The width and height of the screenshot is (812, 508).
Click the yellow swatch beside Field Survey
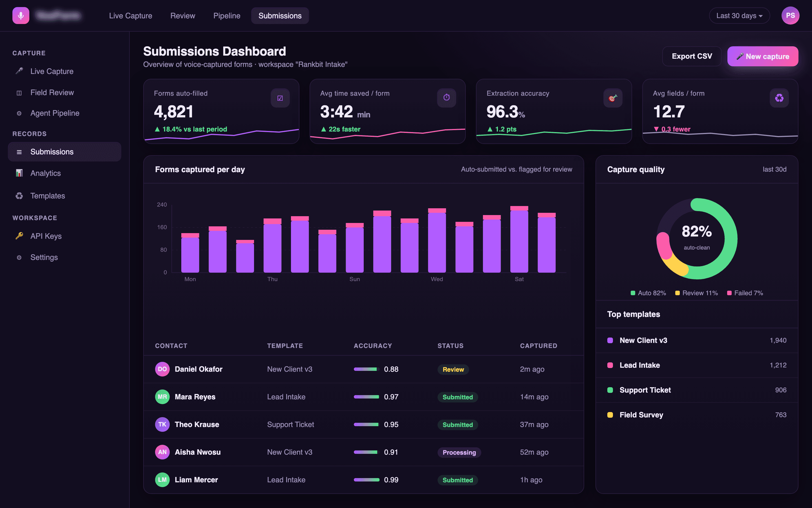(x=610, y=415)
